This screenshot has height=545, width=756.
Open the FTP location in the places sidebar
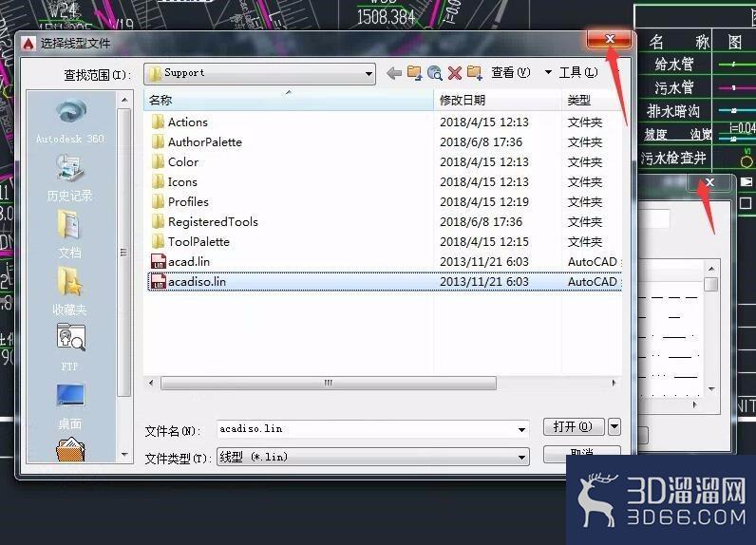(x=70, y=348)
